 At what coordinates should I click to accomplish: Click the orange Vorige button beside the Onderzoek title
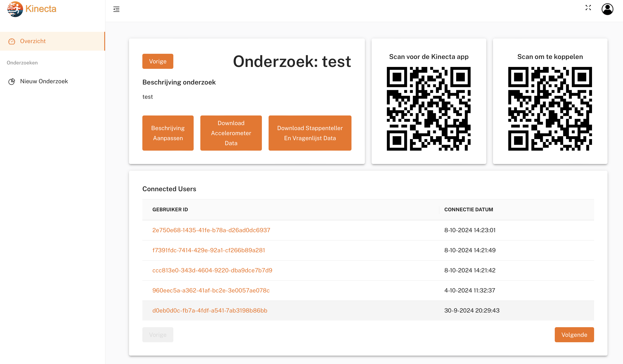pyautogui.click(x=157, y=61)
